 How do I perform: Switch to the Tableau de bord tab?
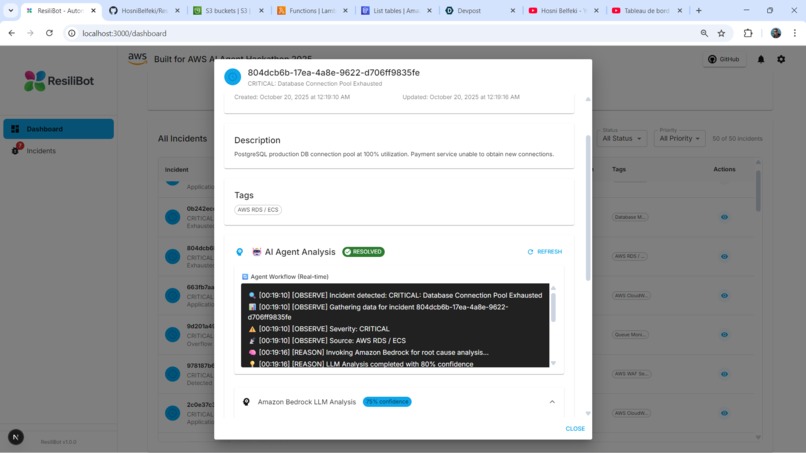648,10
